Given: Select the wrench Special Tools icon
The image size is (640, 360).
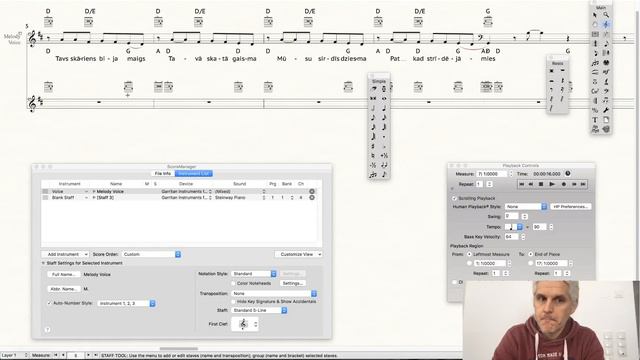Looking at the screenshot, I should click(x=606, y=110).
